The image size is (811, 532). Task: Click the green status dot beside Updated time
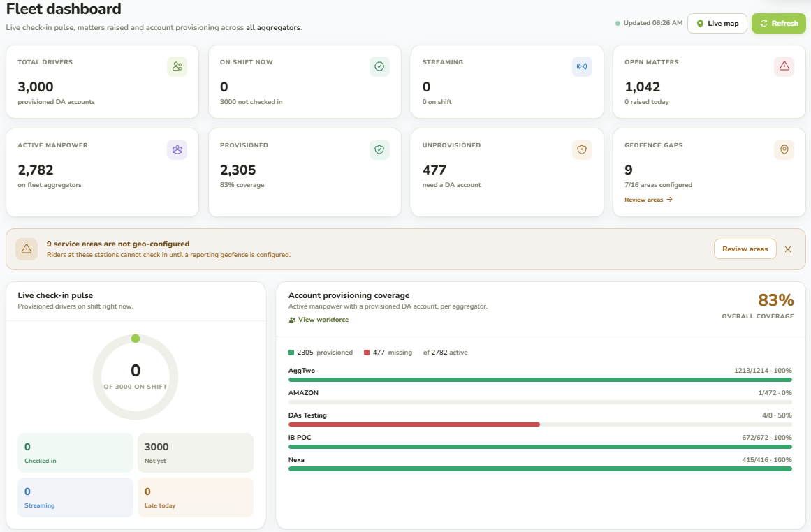[618, 23]
